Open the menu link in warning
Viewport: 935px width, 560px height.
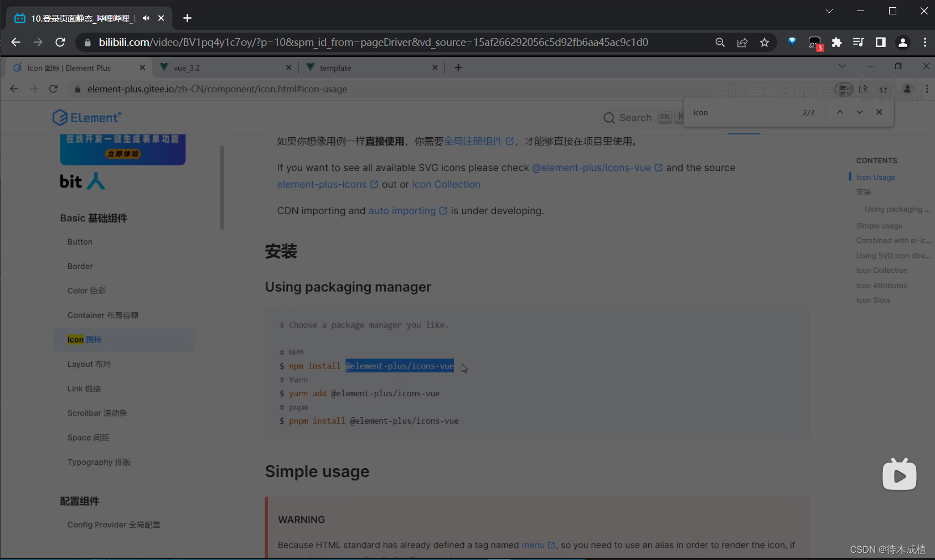coord(538,545)
